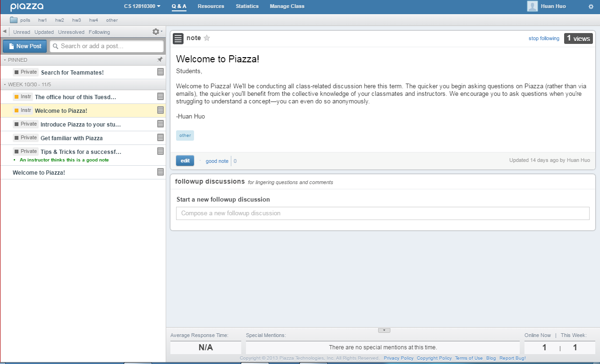The width and height of the screenshot is (600, 364).
Task: Select the polls folder filter
Action: 25,20
